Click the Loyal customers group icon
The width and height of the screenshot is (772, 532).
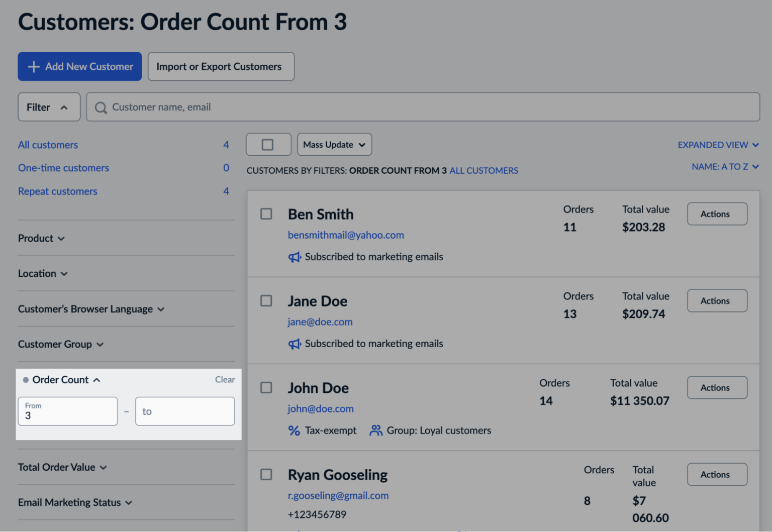(x=375, y=430)
